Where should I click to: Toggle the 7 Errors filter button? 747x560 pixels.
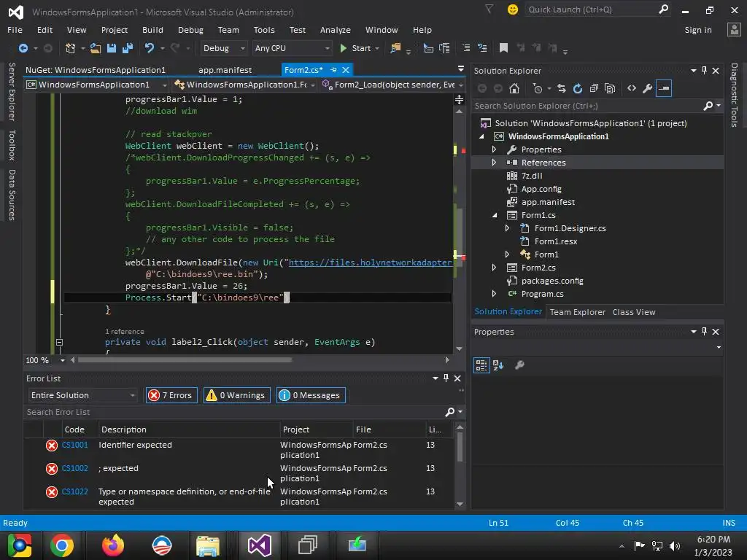pos(171,395)
